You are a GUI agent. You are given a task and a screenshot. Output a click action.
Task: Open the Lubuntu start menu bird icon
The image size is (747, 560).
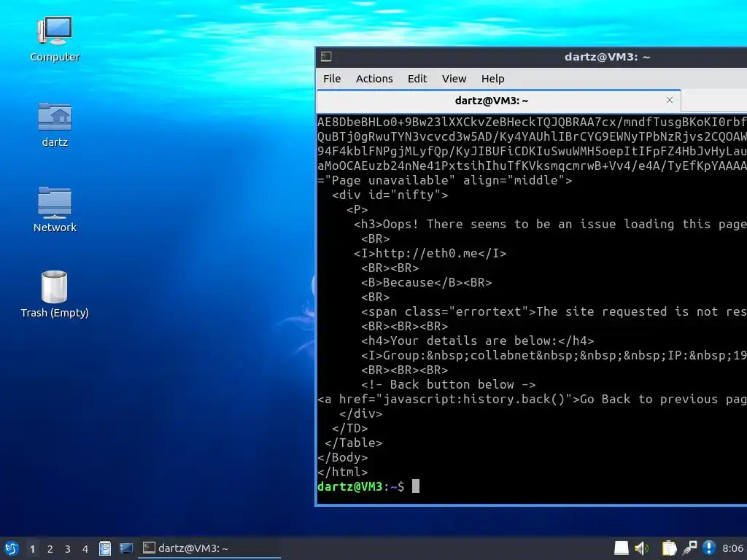(12, 548)
